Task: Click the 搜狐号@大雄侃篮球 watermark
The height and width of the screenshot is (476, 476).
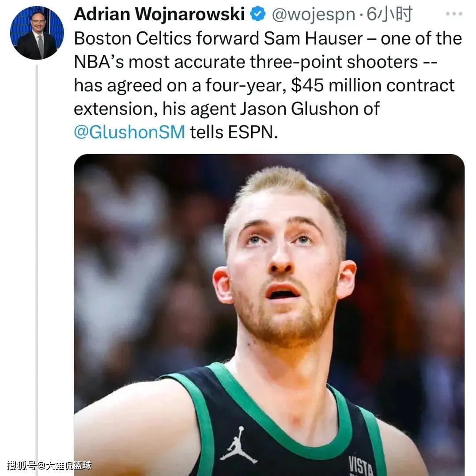Action: (x=49, y=465)
